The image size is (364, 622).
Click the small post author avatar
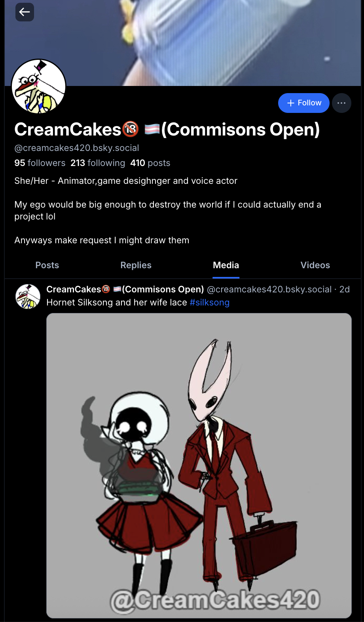(x=28, y=296)
